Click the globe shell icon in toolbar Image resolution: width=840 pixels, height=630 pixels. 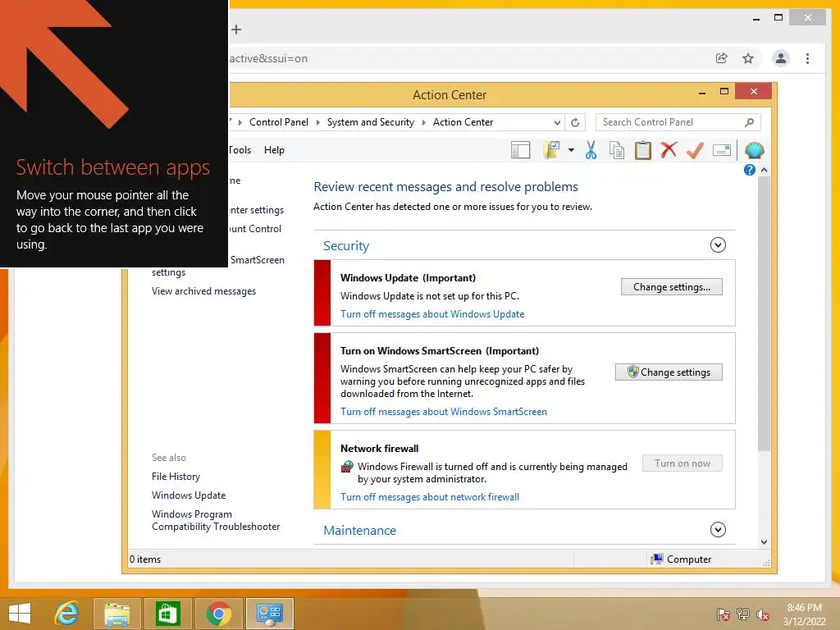point(754,151)
